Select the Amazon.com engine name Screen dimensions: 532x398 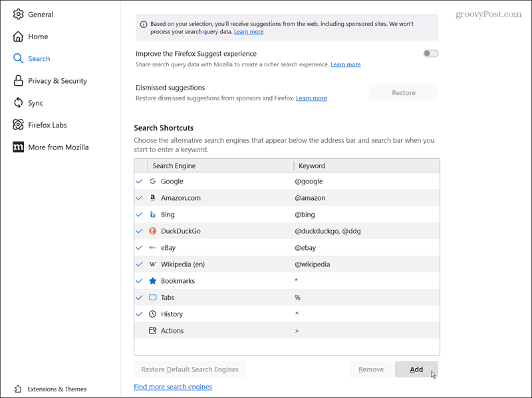pyautogui.click(x=181, y=197)
